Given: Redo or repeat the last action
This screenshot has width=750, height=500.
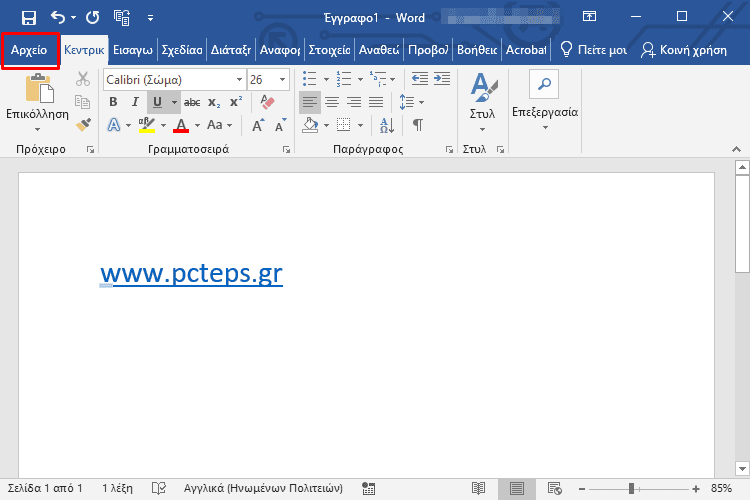Looking at the screenshot, I should (92, 18).
